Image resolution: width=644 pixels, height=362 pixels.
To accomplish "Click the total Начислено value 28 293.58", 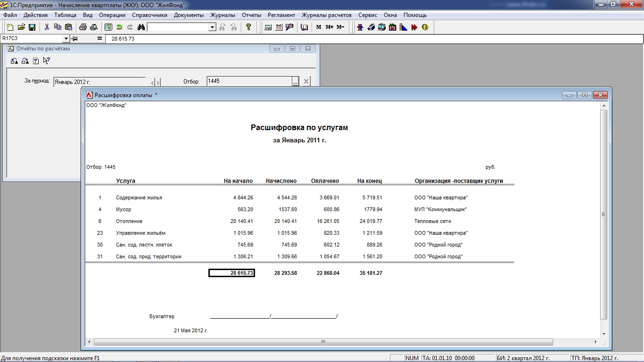I will coord(286,273).
